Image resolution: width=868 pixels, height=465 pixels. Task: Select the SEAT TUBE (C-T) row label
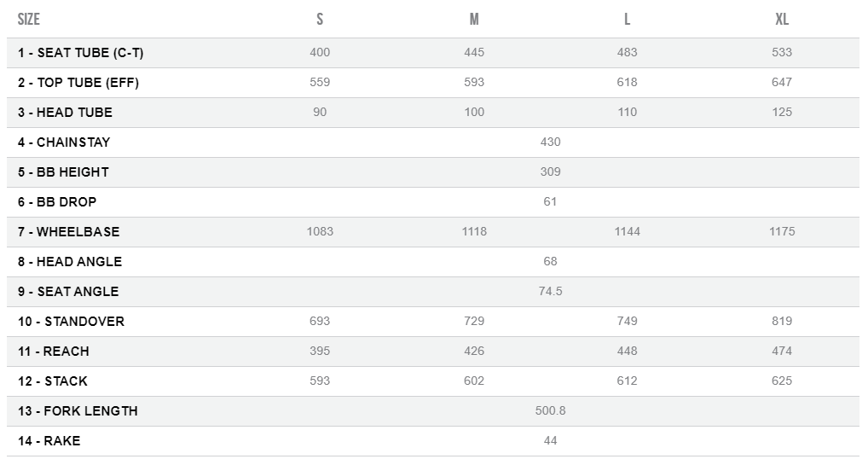80,53
